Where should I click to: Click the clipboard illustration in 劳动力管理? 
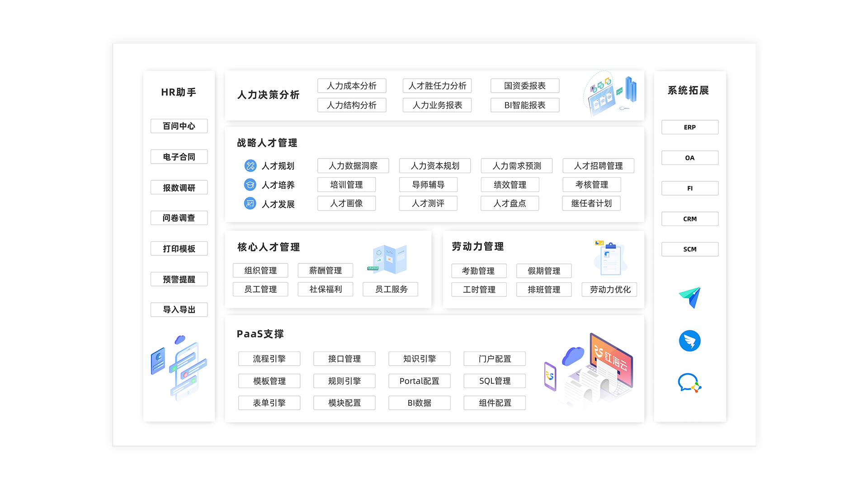click(611, 258)
